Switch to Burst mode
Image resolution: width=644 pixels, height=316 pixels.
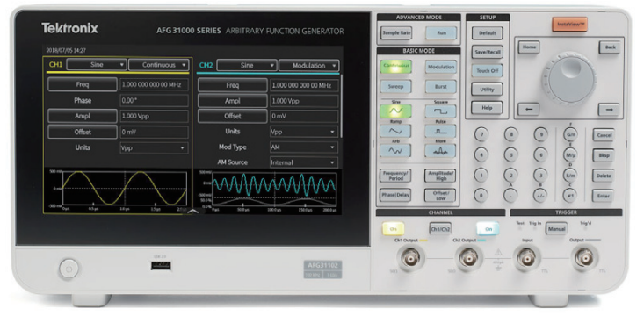point(440,87)
